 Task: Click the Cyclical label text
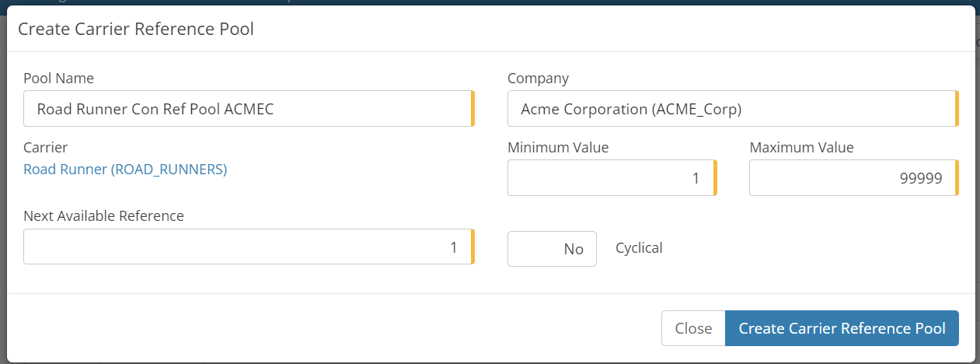coord(639,248)
